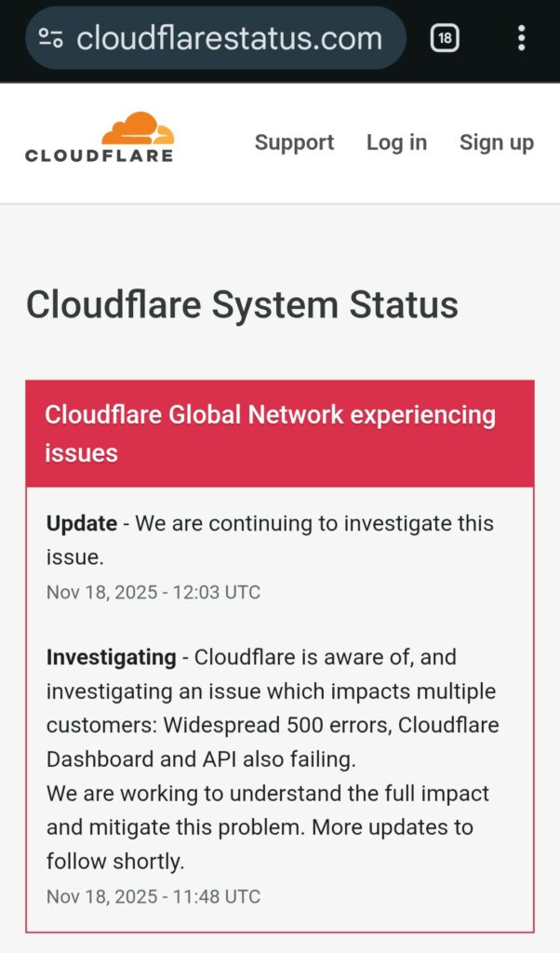
Task: Tap the 11:48 UTC timestamp
Action: click(153, 896)
